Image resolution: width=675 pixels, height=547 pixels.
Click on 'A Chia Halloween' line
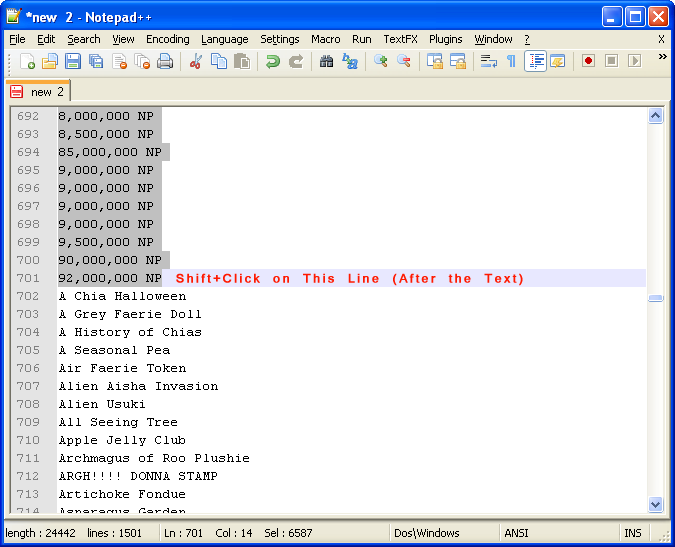tap(123, 296)
